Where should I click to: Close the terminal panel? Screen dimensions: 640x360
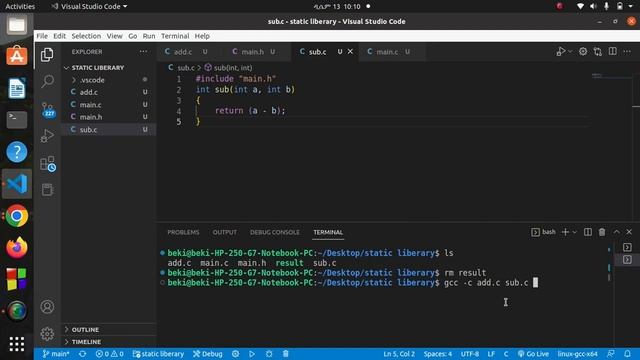click(x=629, y=232)
